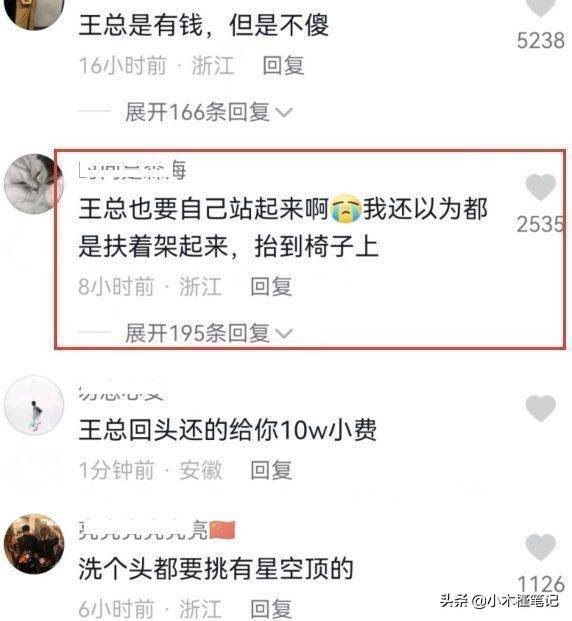Open the cat avatar profile

[34, 184]
